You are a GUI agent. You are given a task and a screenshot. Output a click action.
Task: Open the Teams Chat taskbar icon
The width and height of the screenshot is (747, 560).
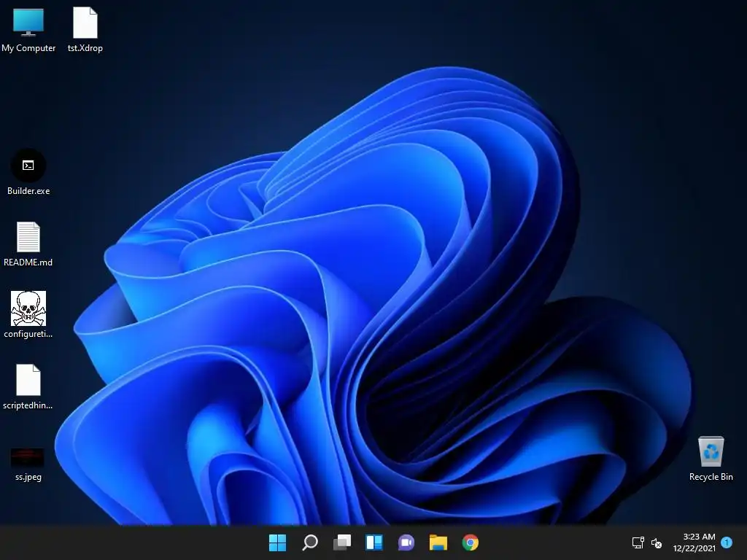(x=406, y=542)
